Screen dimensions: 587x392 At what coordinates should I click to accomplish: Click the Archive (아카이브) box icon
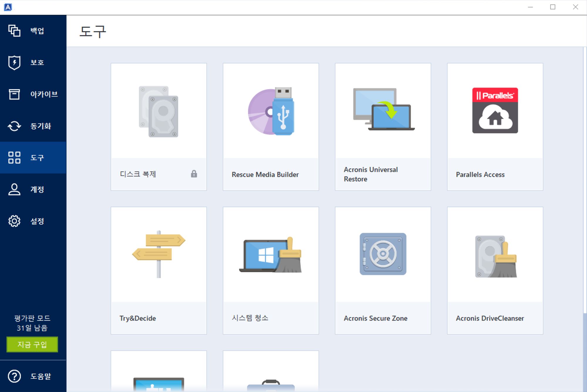[x=14, y=94]
